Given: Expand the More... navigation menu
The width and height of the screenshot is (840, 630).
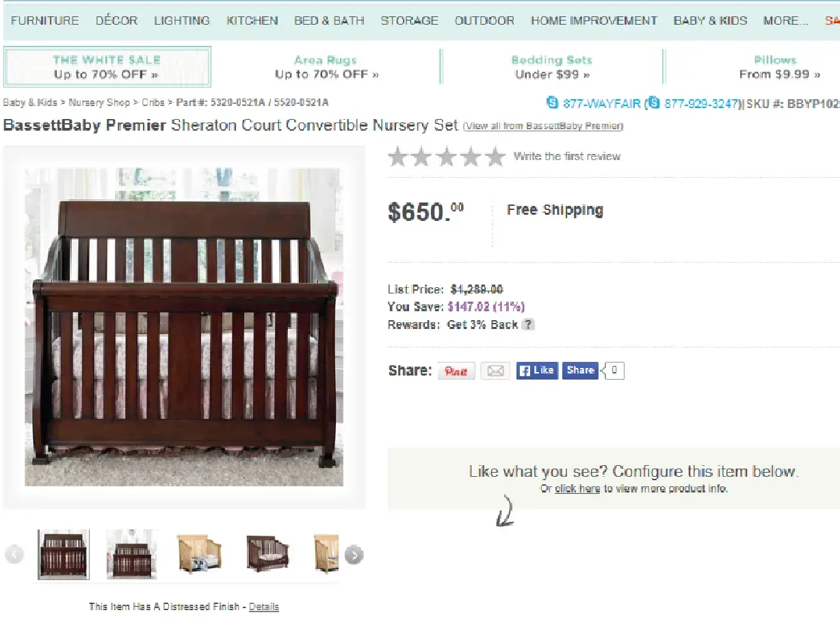Looking at the screenshot, I should tap(785, 21).
